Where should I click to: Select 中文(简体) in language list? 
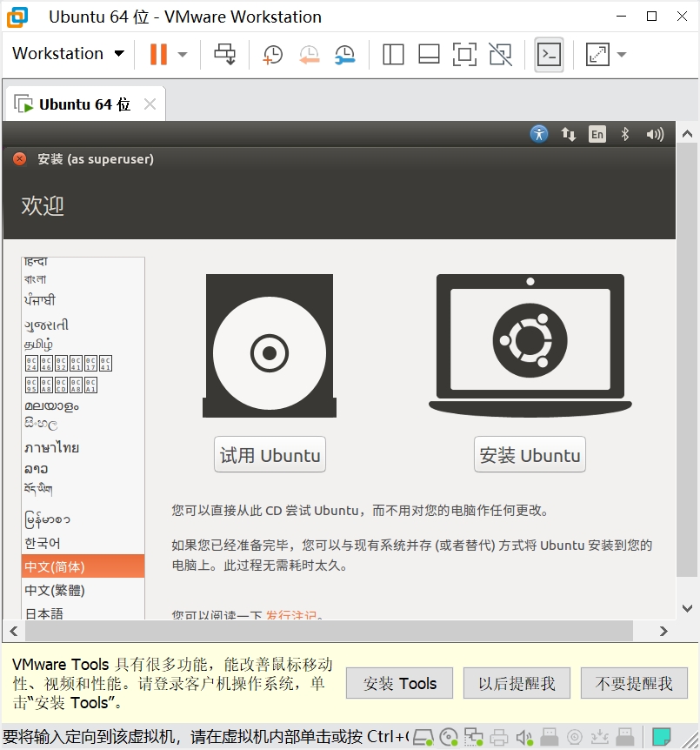tap(83, 566)
